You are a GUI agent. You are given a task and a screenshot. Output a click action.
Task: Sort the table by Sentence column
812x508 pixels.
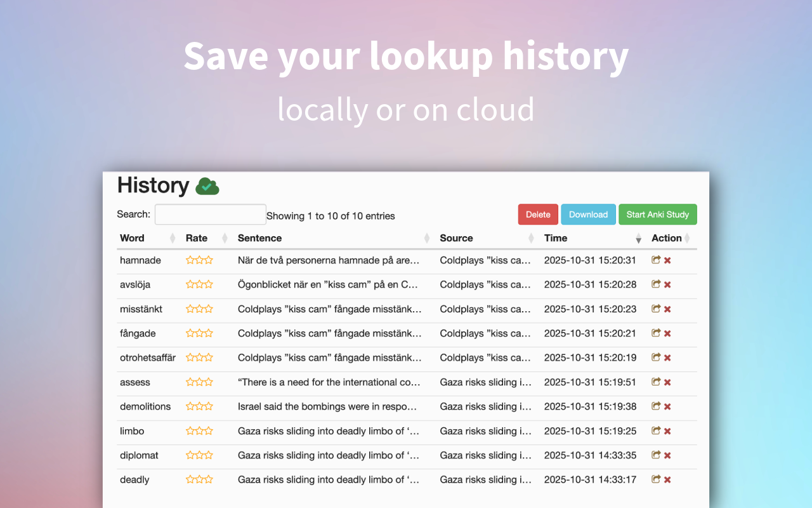point(259,238)
